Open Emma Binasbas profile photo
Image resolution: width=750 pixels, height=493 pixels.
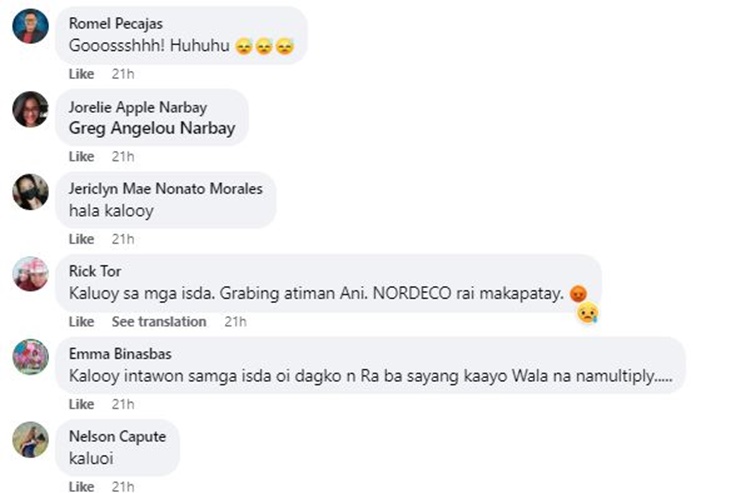click(30, 357)
